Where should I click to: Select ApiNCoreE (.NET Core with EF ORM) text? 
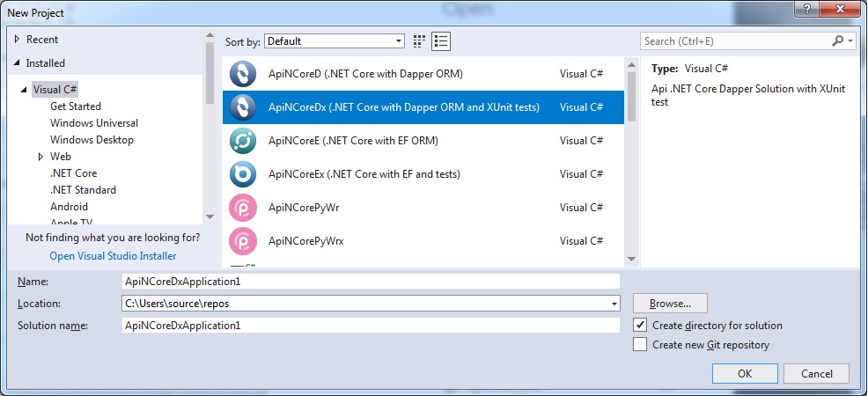tap(353, 141)
